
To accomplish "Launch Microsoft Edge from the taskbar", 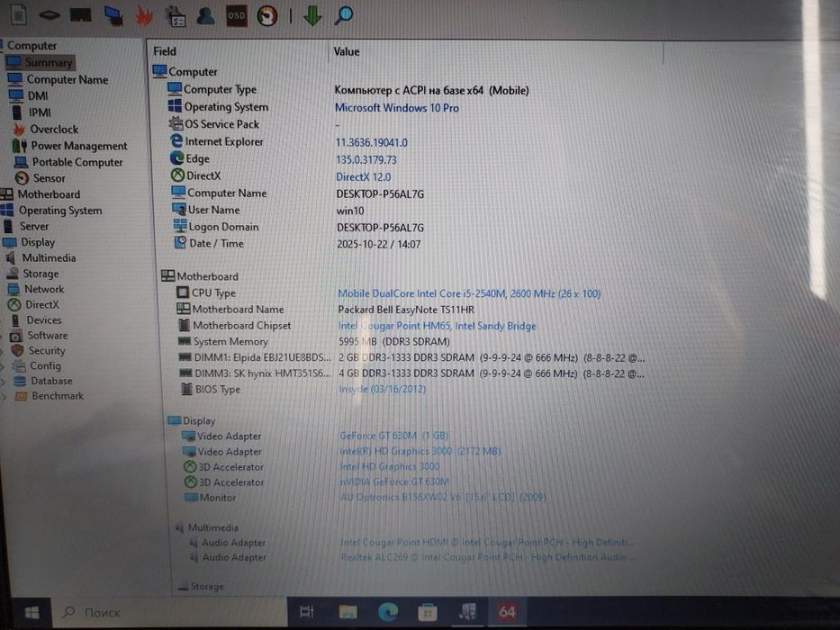I will 388,612.
